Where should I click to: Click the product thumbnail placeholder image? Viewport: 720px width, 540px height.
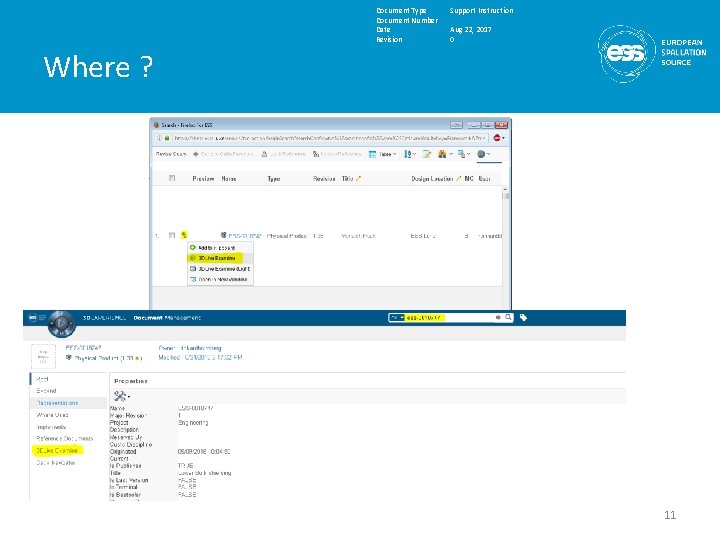pyautogui.click(x=43, y=356)
